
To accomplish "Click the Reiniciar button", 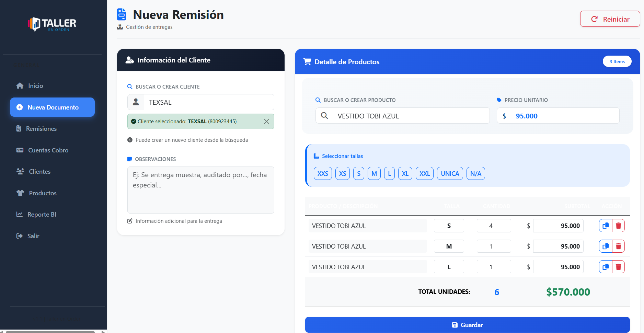I will [610, 19].
